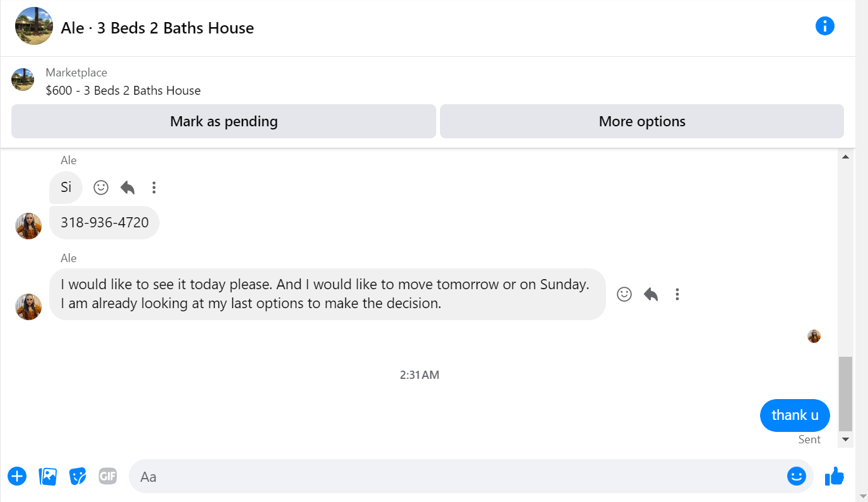Click the chat scrollbar up arrow
The width and height of the screenshot is (868, 502).
click(x=846, y=157)
